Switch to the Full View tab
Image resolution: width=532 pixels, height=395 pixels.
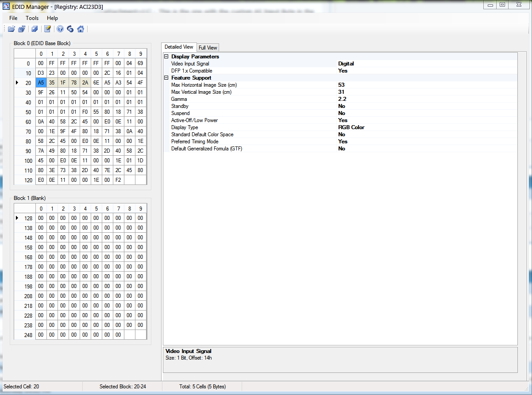point(208,47)
